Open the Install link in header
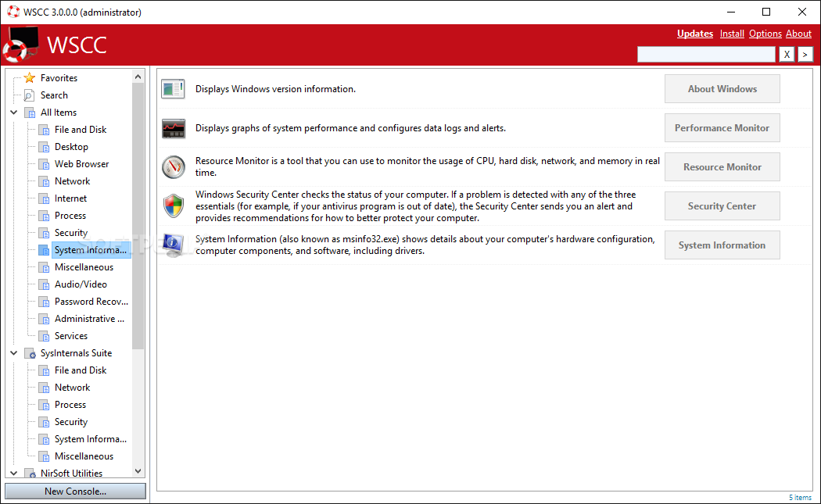821x504 pixels. click(731, 34)
